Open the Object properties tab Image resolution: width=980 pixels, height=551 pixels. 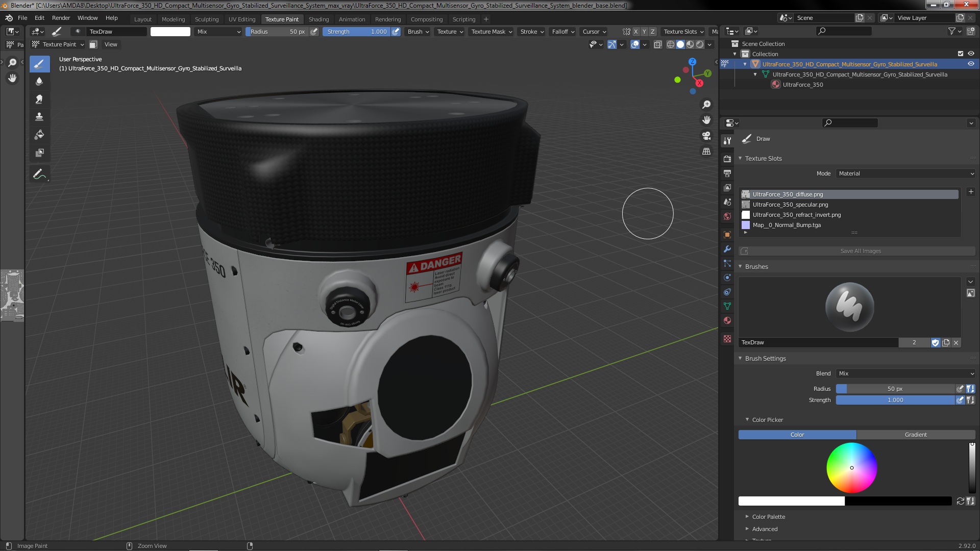(727, 235)
